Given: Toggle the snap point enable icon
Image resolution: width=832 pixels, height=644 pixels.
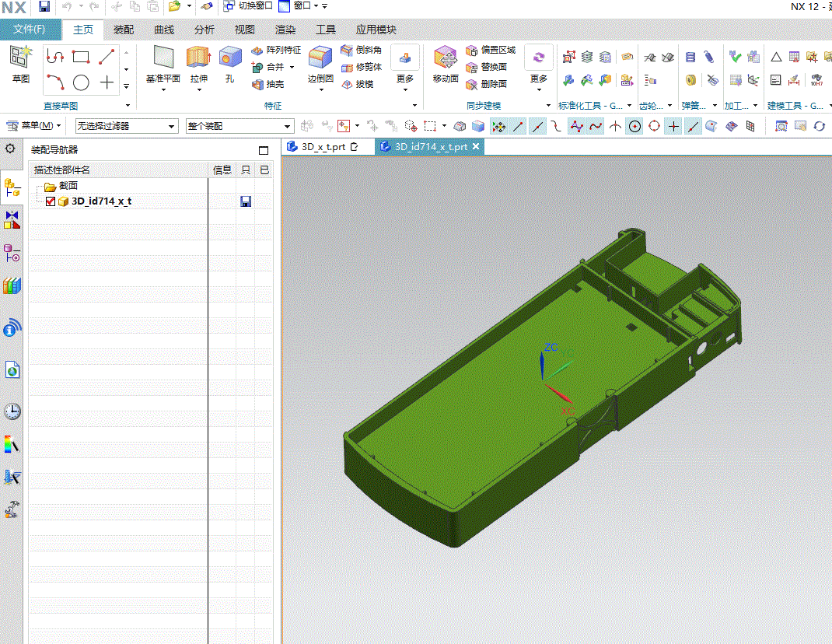Looking at the screenshot, I should click(498, 126).
